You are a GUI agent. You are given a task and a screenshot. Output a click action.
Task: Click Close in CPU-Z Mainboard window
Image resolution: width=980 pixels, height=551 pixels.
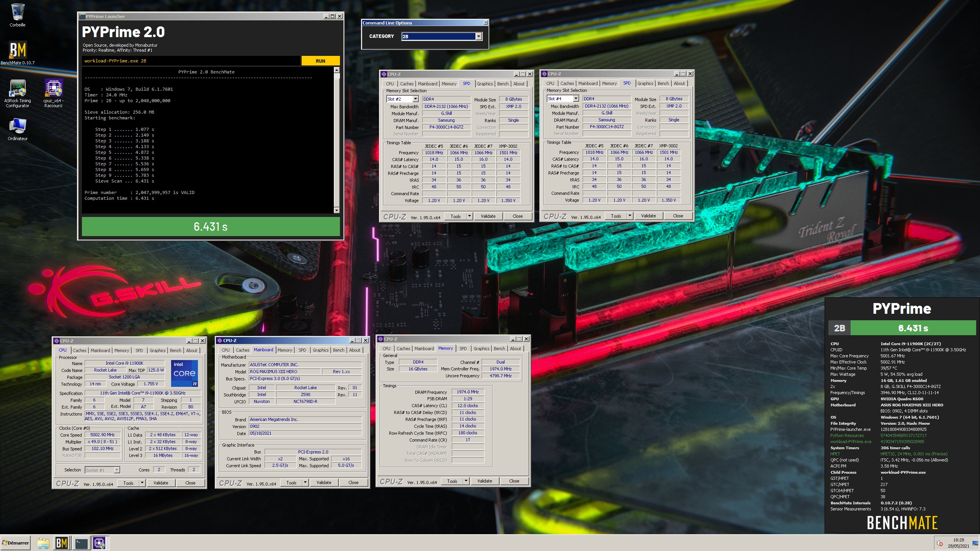[353, 483]
